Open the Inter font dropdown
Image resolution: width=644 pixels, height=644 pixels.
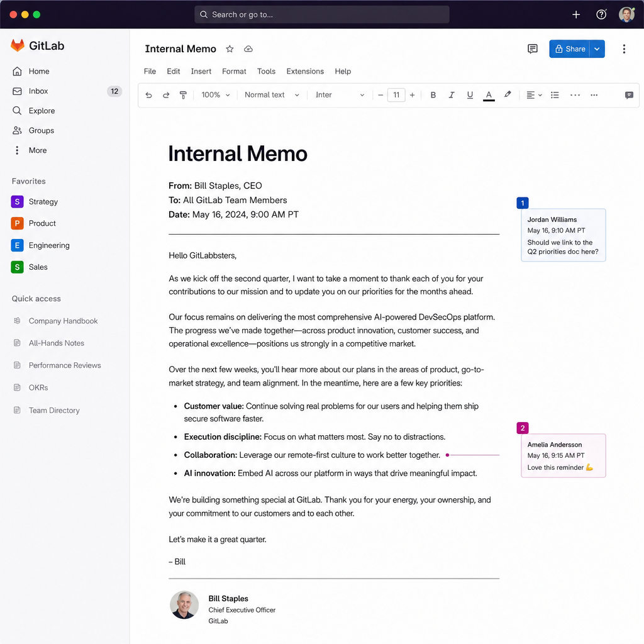coord(340,95)
